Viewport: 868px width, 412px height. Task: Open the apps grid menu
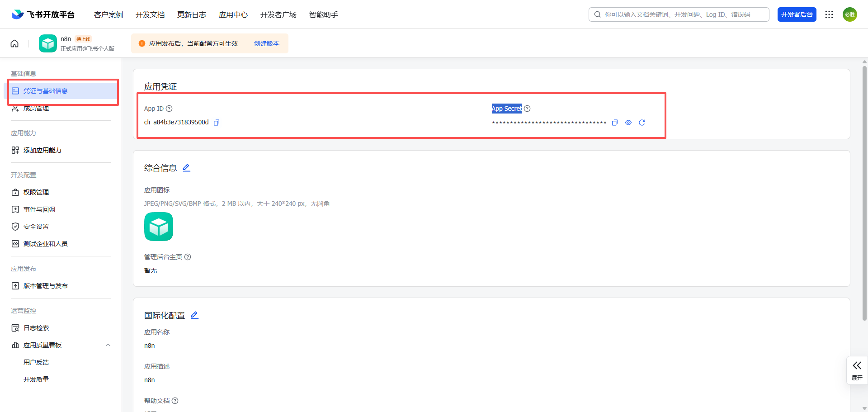coord(829,14)
